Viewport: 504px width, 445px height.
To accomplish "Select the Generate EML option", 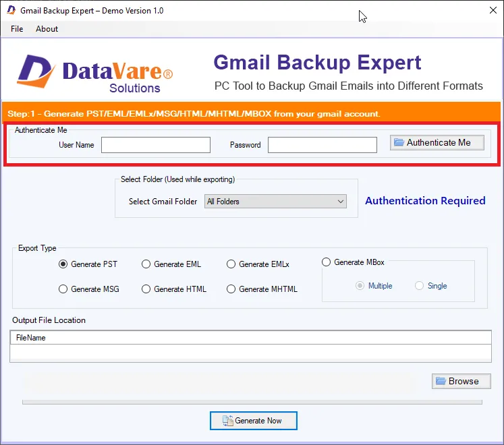I will click(171, 264).
